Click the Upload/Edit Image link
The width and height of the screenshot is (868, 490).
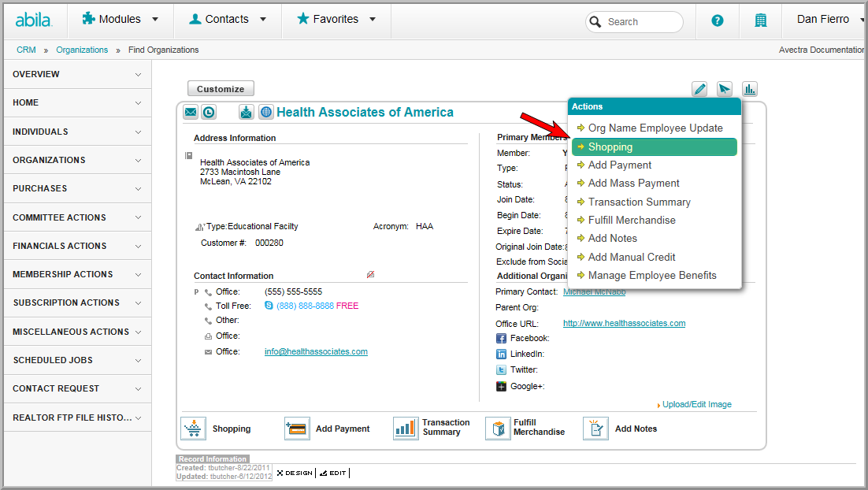697,405
